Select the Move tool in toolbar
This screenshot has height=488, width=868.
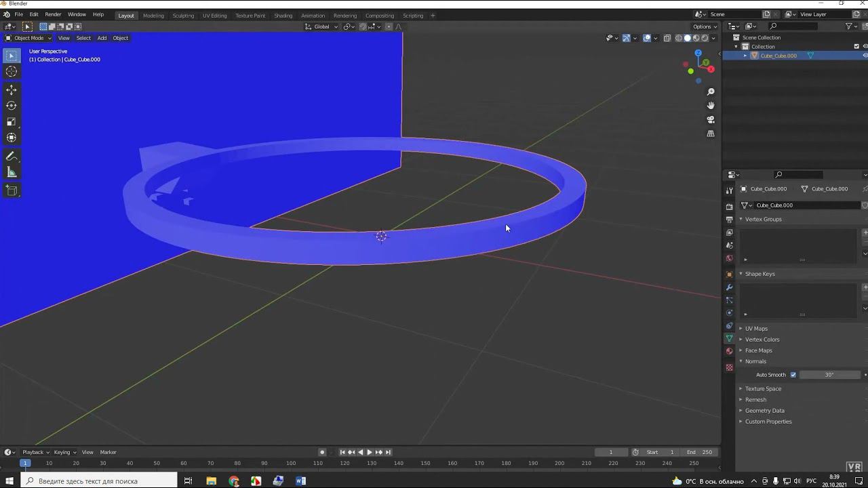[x=12, y=90]
